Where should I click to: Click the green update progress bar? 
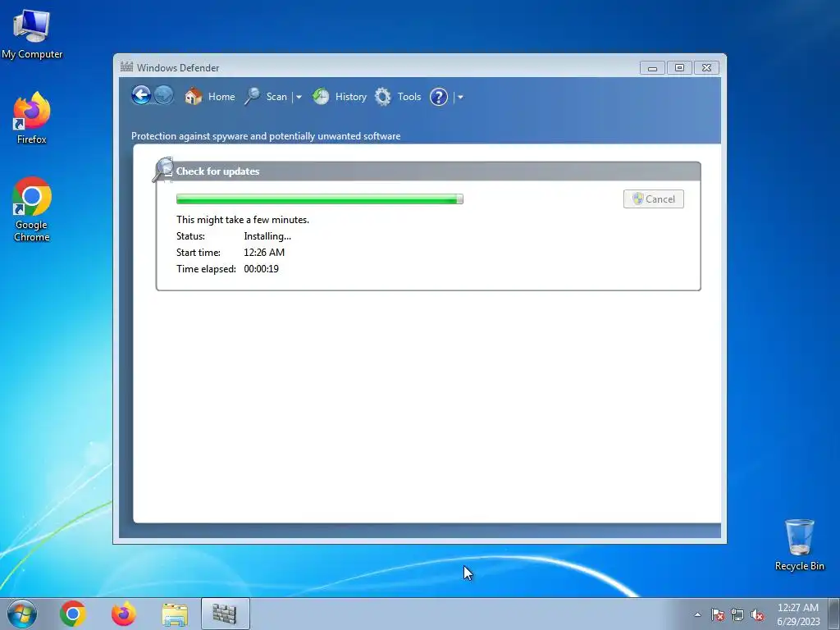(320, 199)
